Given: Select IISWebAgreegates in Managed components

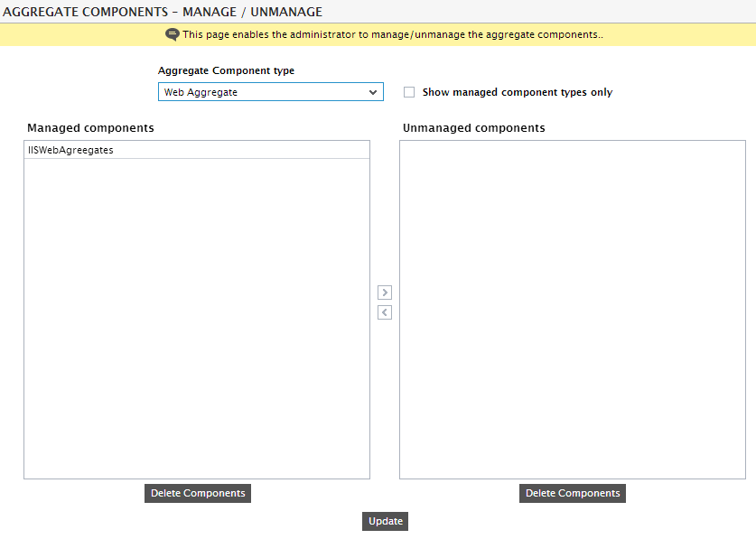Looking at the screenshot, I should (x=197, y=150).
